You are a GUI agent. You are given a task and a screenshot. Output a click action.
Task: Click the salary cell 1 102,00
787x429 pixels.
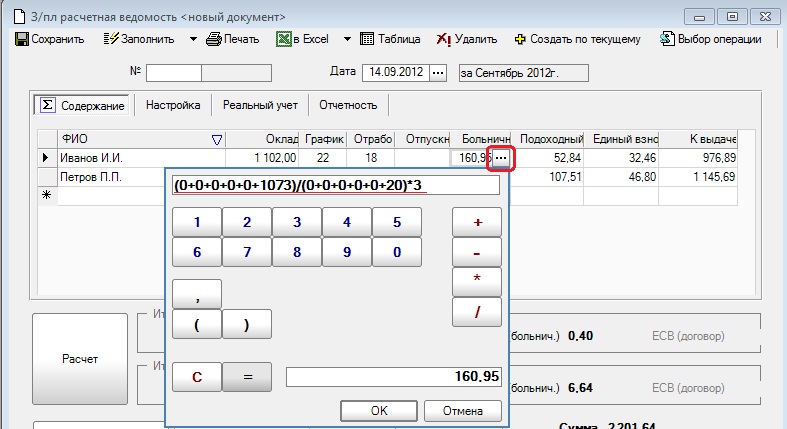tap(262, 158)
